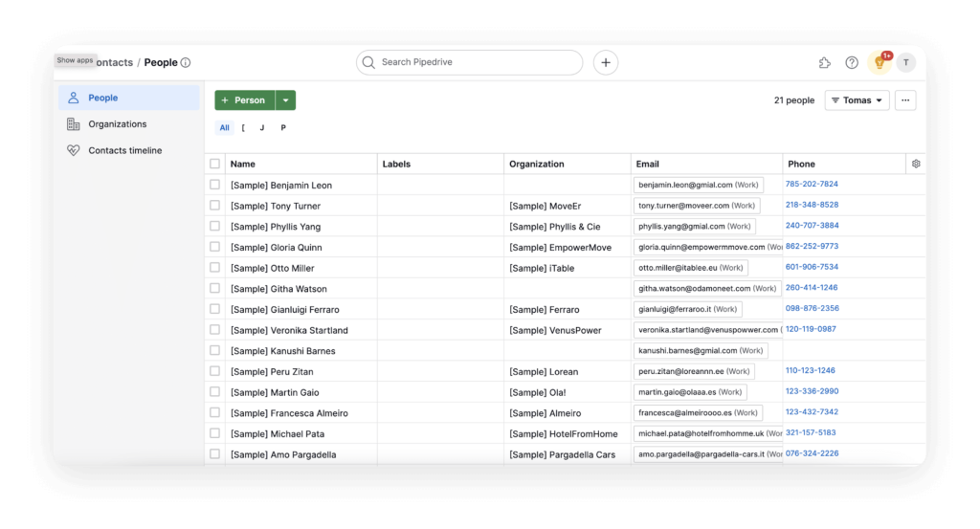Open the quick add plus button
The width and height of the screenshot is (980, 529).
click(x=605, y=62)
